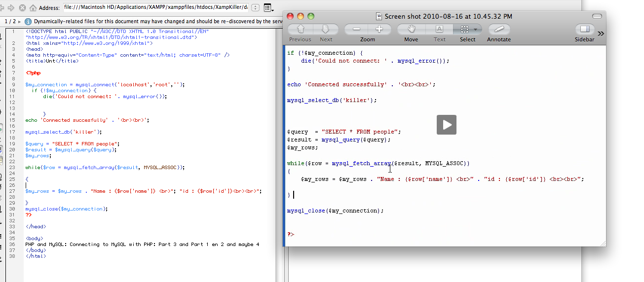Click the home icon beside Address
The height and width of the screenshot is (282, 644).
point(33,8)
